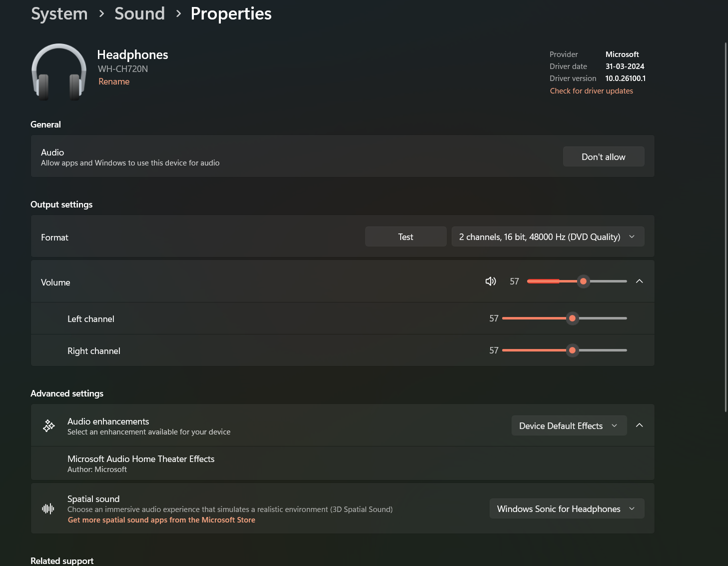Mute using the volume speaker icon
This screenshot has height=566, width=728.
491,281
